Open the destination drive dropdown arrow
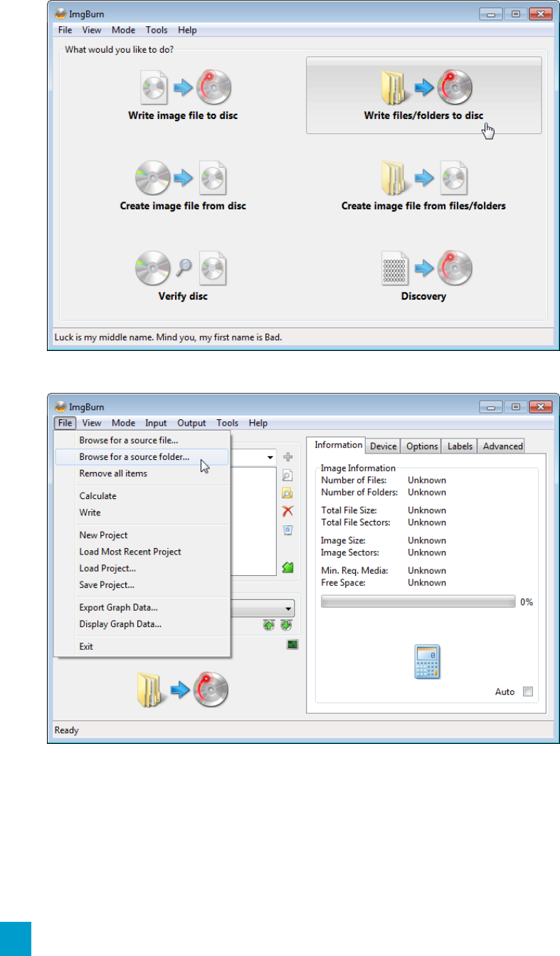Screen dimensions: 560x956 coord(288,609)
